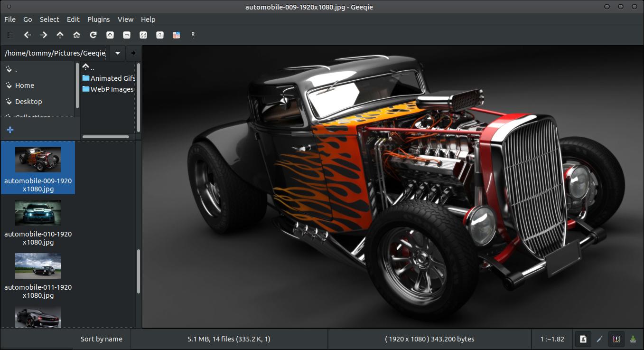Click the pencil draw-rectangle icon in status bar
644x350 pixels.
coord(599,339)
